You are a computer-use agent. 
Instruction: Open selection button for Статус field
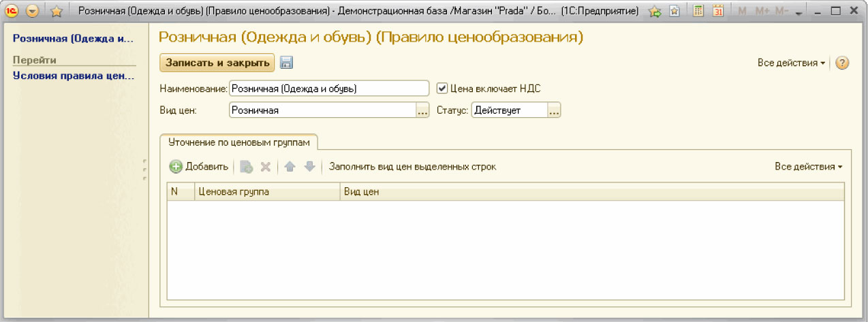coord(554,110)
